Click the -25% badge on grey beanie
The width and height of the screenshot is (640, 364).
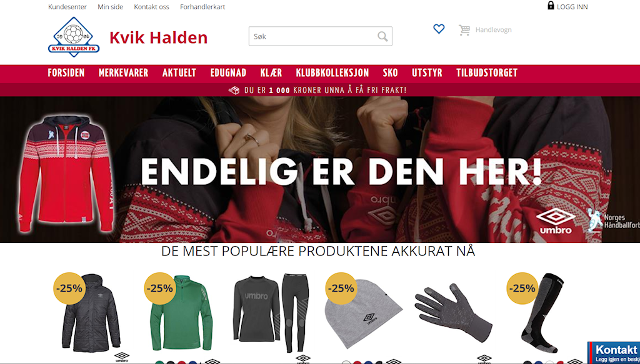click(342, 288)
